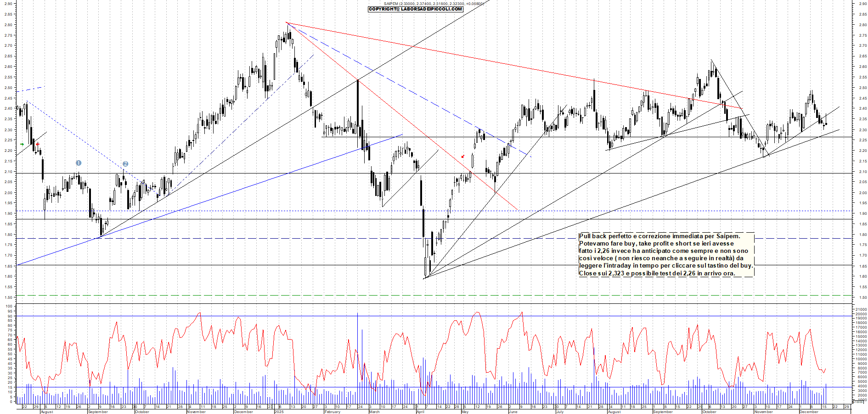
Task: Click the green right-pointing arrow marker
Action: [22, 145]
